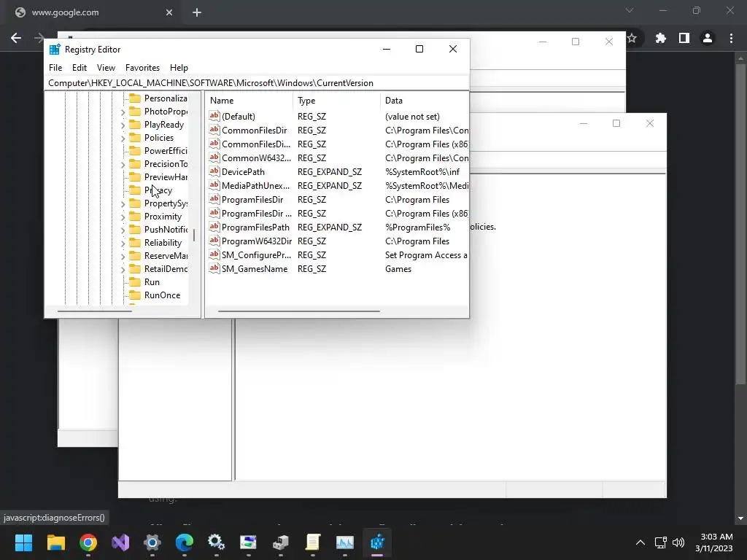Expand the PlayReady registry key

123,125
